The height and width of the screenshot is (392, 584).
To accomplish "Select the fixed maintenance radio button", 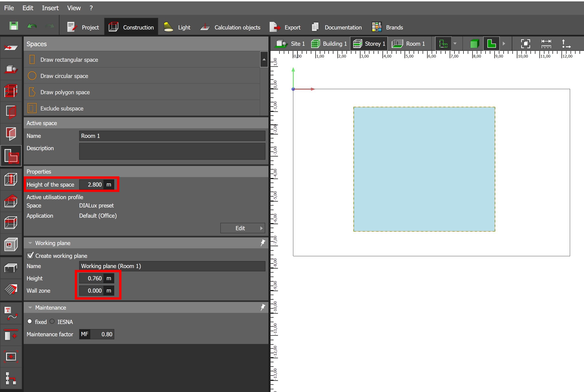I will point(30,321).
